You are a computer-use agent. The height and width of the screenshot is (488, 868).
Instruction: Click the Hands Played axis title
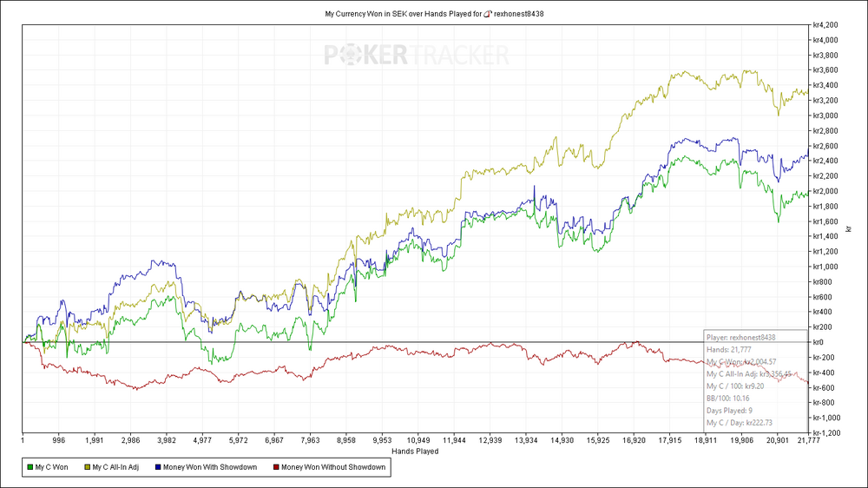pos(415,452)
